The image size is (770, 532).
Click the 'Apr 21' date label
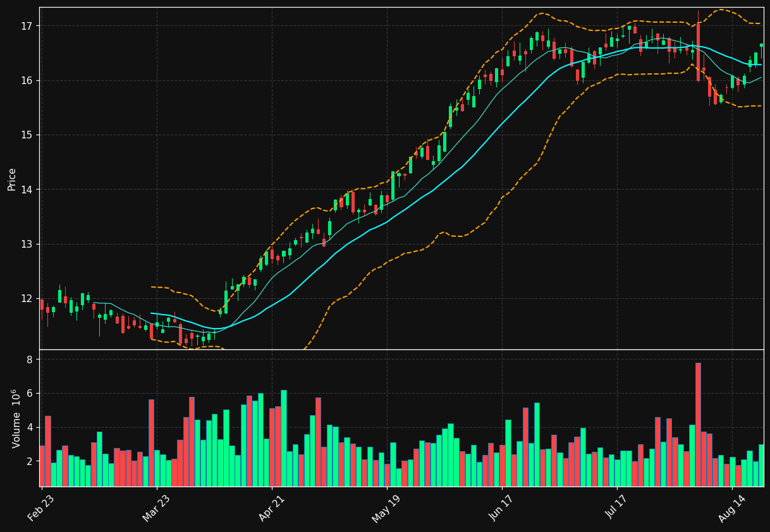(271, 509)
